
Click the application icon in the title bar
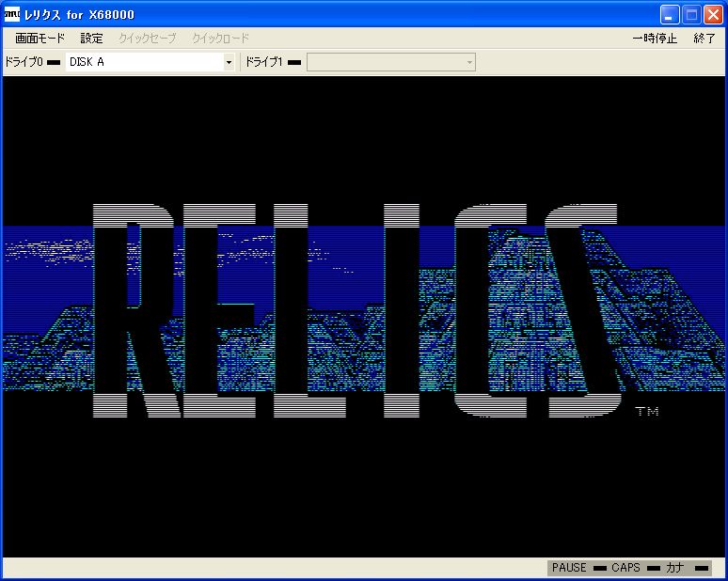[x=12, y=15]
